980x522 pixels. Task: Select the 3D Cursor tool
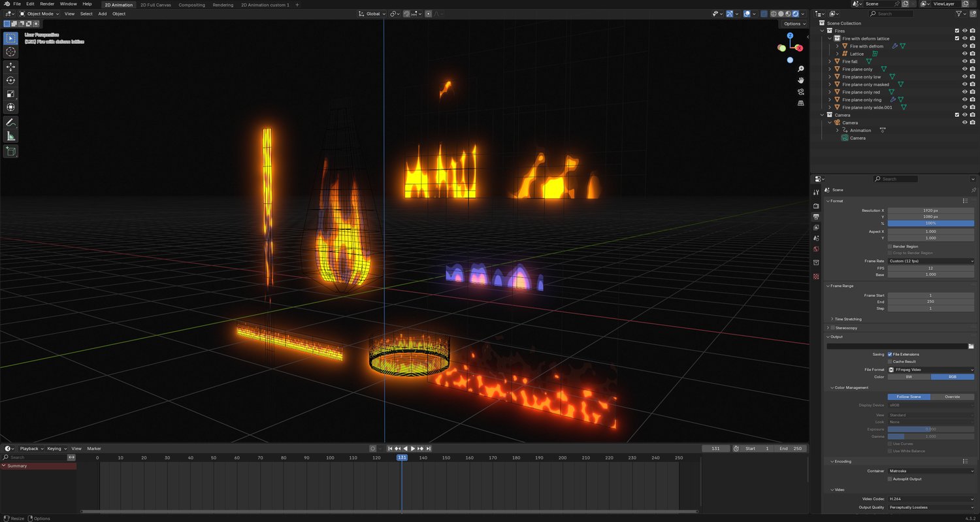pyautogui.click(x=11, y=52)
